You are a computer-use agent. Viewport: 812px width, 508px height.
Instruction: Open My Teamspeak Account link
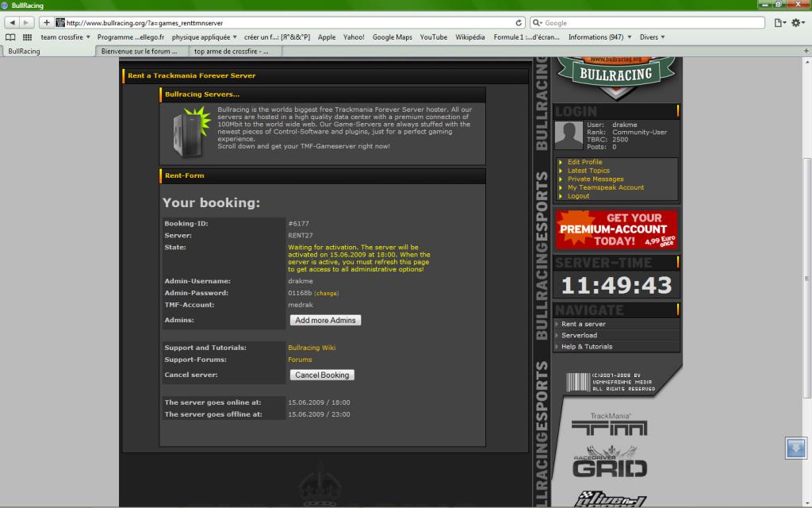click(605, 187)
